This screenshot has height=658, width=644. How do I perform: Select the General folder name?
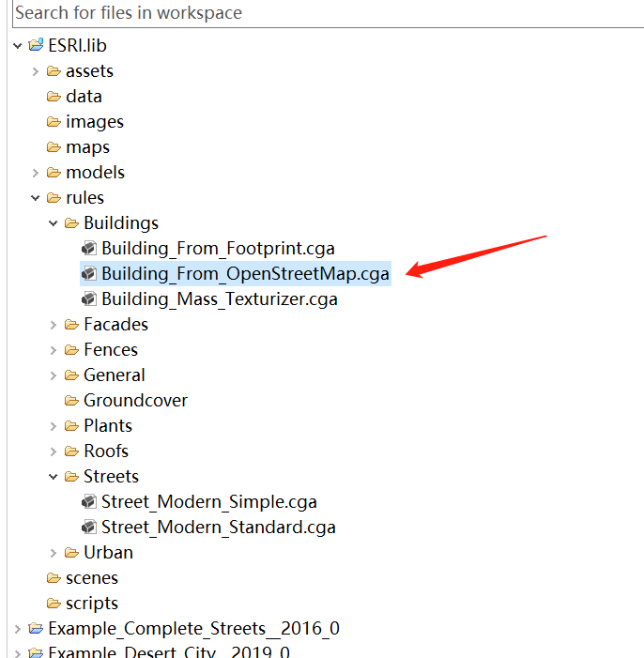[115, 375]
